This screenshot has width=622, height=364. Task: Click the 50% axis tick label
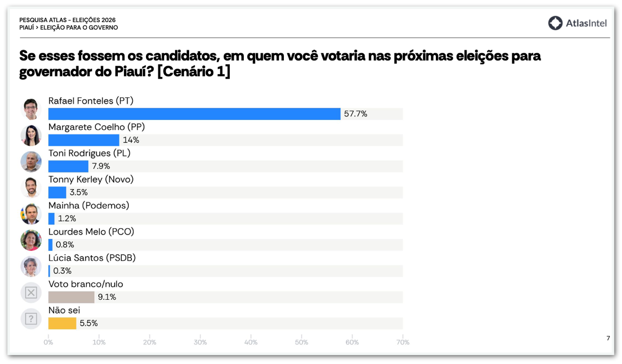tap(301, 342)
